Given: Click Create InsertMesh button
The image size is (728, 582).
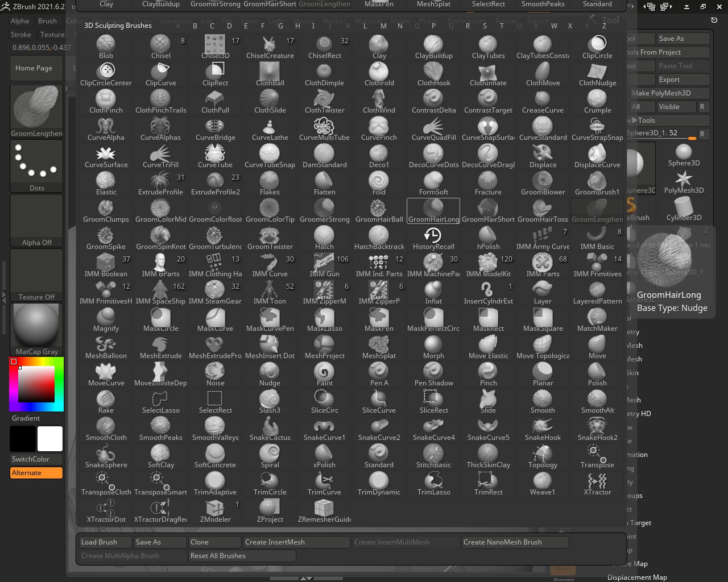Looking at the screenshot, I should coord(296,542).
